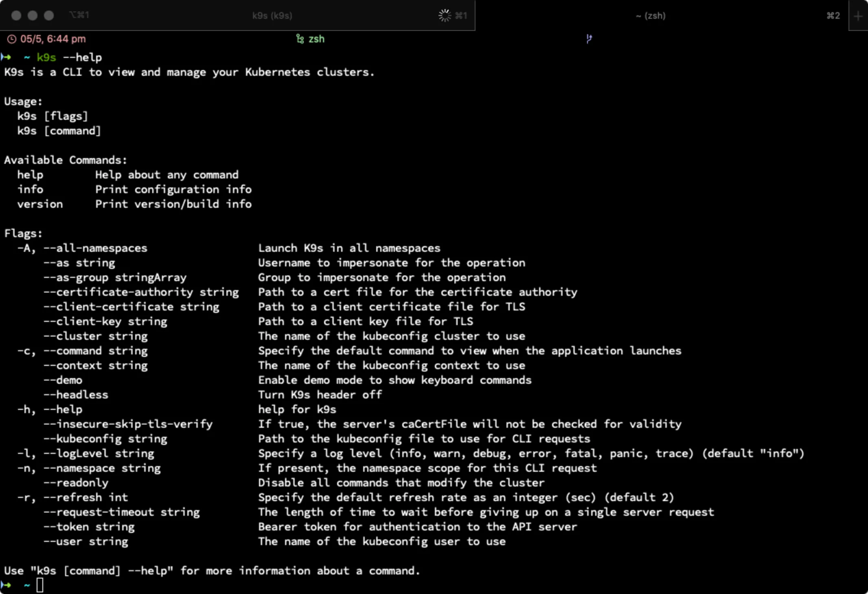Open a new terminal tab with plus button
Image resolution: width=868 pixels, height=594 pixels.
(858, 16)
